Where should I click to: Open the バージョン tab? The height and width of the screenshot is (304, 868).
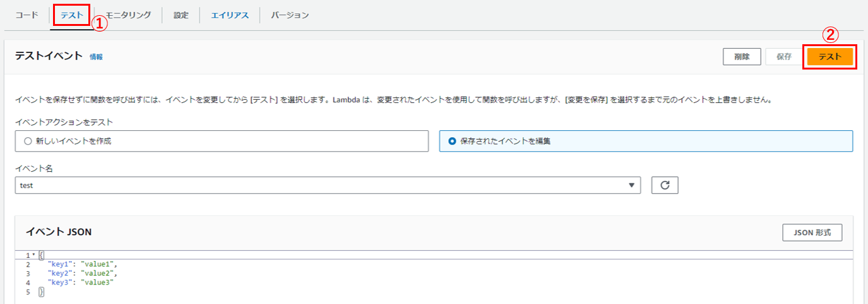pyautogui.click(x=290, y=15)
